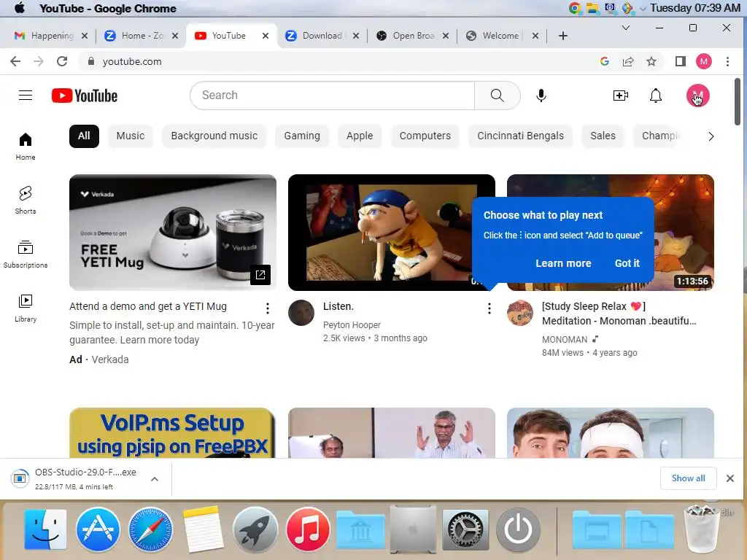Screen dimensions: 747x560
Task: Reload the page in Chrome
Action: coord(62,61)
